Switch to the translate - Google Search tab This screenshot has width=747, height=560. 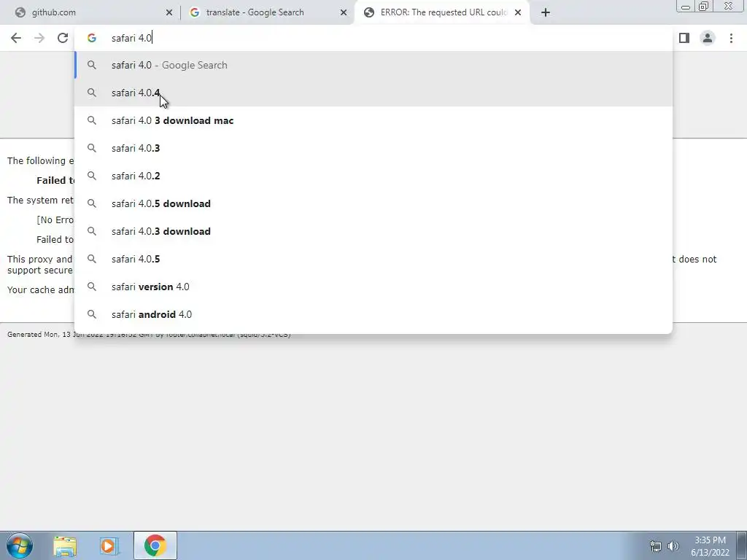267,12
